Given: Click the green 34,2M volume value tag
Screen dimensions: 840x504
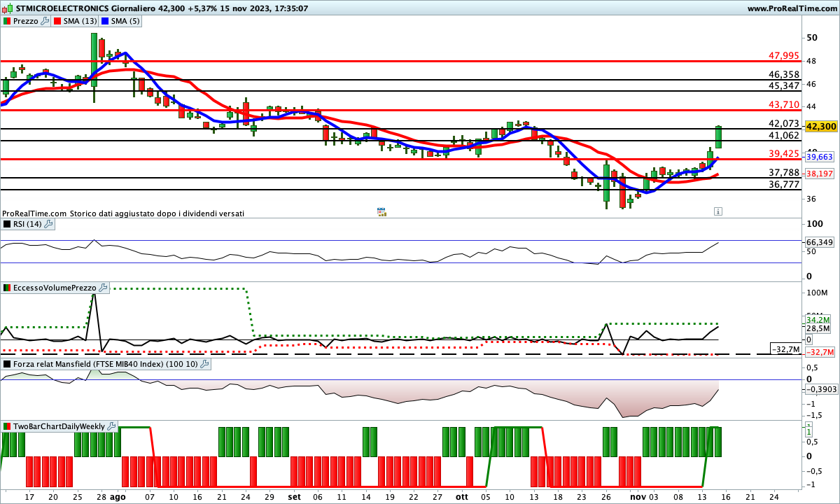Looking at the screenshot, I should click(818, 320).
